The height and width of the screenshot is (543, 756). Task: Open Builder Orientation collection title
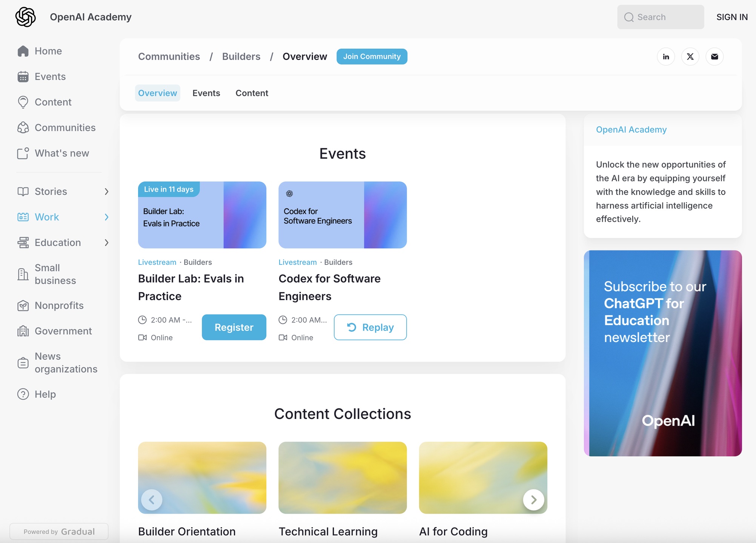pos(187,531)
